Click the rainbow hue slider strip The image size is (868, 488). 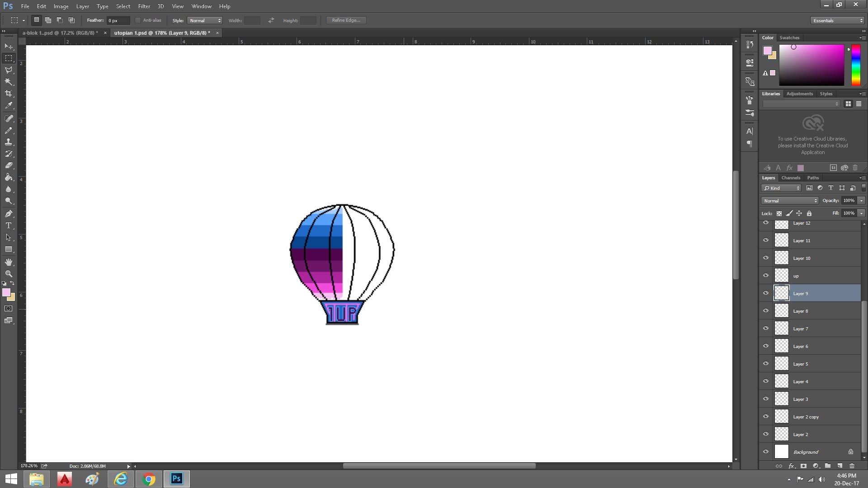pyautogui.click(x=855, y=65)
